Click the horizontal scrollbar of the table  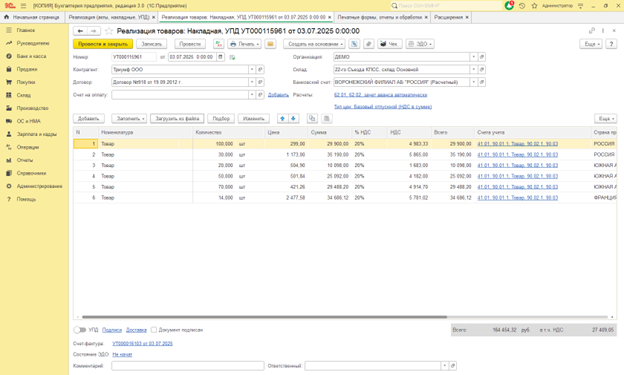[x=265, y=317]
